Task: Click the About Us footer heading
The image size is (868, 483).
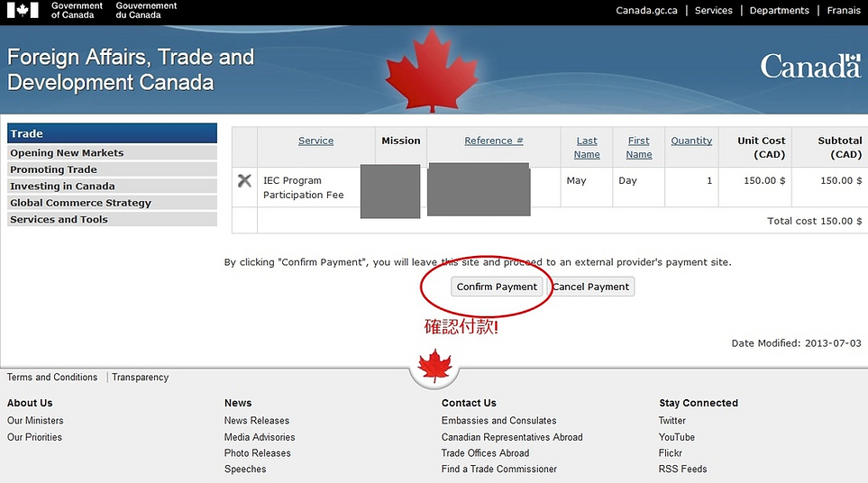Action: tap(30, 403)
